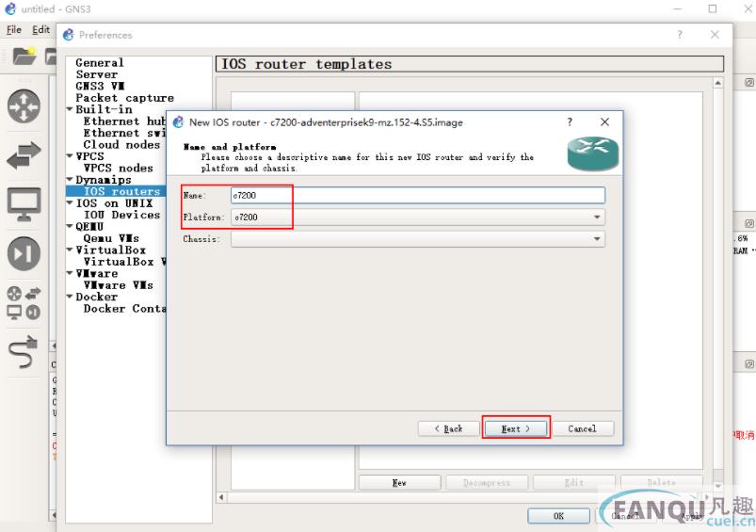Browse end devices monitor icon
This screenshot has height=532, width=756.
pyautogui.click(x=24, y=204)
